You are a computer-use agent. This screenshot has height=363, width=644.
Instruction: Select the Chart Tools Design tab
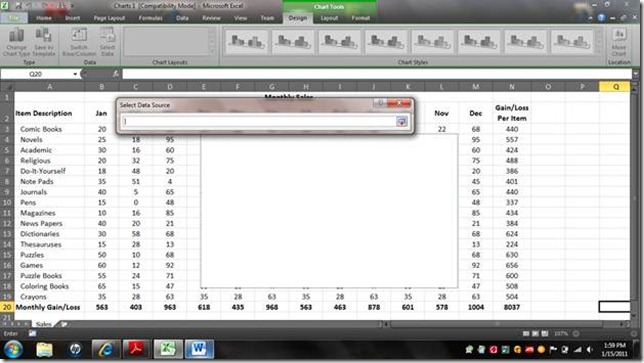point(298,18)
